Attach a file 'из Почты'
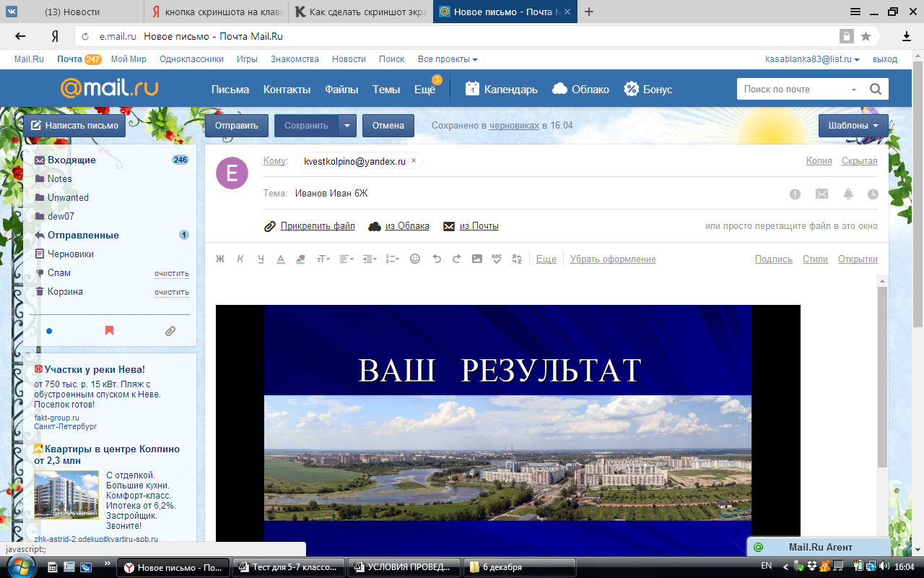This screenshot has height=578, width=924. (x=479, y=226)
